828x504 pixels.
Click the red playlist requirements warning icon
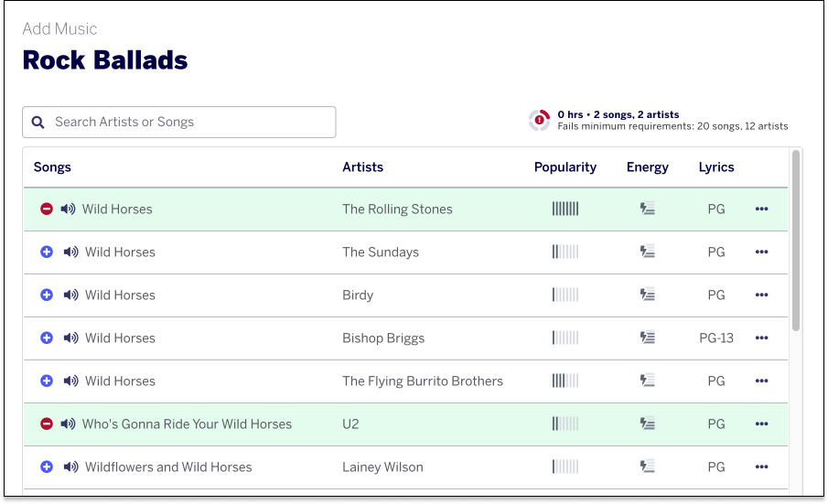(x=539, y=120)
